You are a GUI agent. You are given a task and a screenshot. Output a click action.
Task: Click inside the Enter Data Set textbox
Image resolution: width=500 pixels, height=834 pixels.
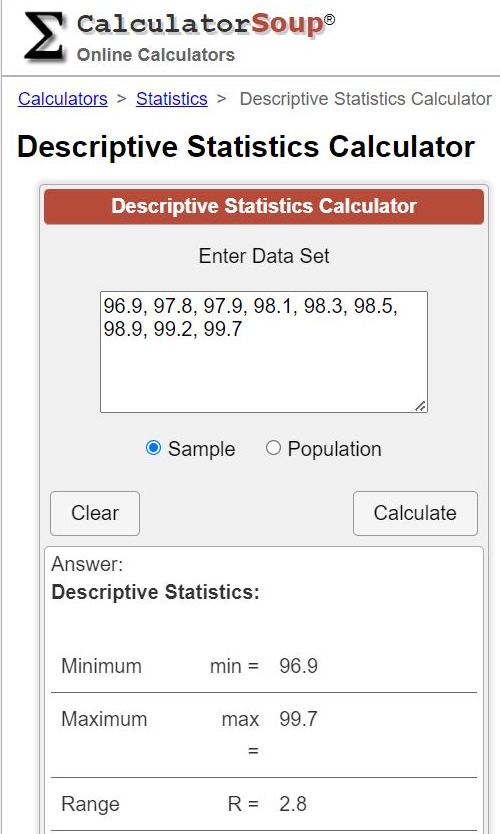pos(264,352)
